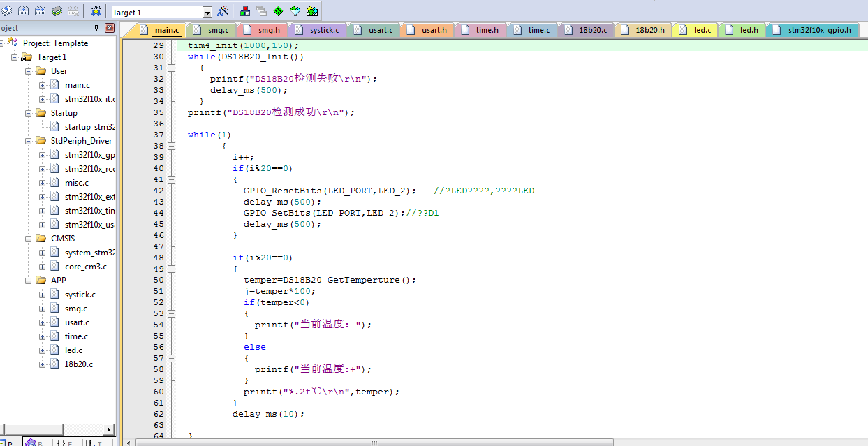The height and width of the screenshot is (446, 868).
Task: Select led.c in the APP group
Action: [73, 350]
